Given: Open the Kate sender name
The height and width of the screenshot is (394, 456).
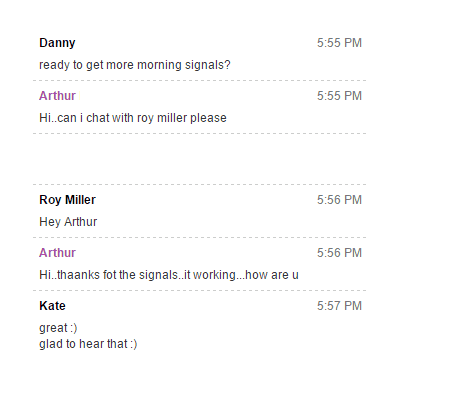Looking at the screenshot, I should pos(52,306).
